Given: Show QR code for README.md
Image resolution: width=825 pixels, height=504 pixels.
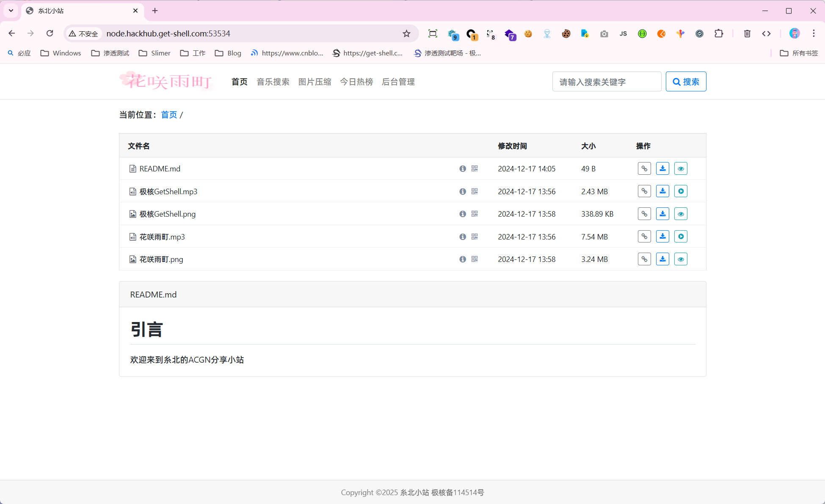Looking at the screenshot, I should 475,168.
